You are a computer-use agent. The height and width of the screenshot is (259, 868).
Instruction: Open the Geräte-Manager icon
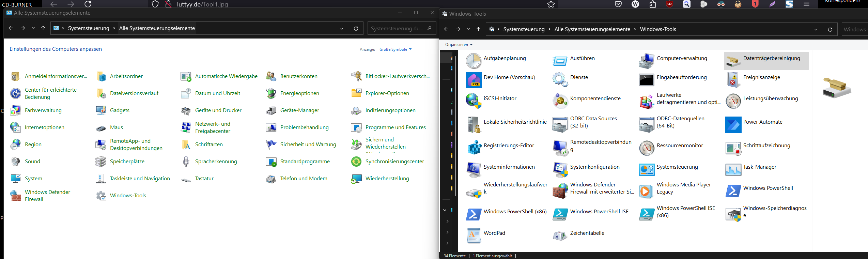pyautogui.click(x=271, y=110)
